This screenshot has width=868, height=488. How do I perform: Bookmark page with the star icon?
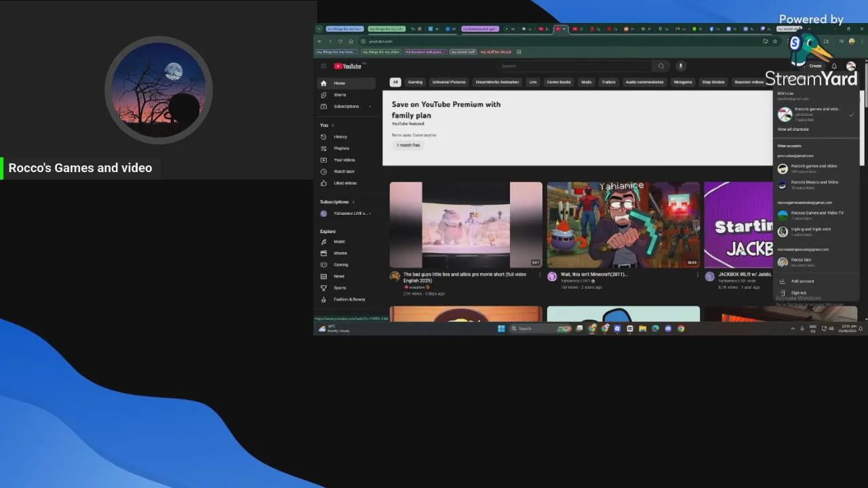[x=775, y=41]
